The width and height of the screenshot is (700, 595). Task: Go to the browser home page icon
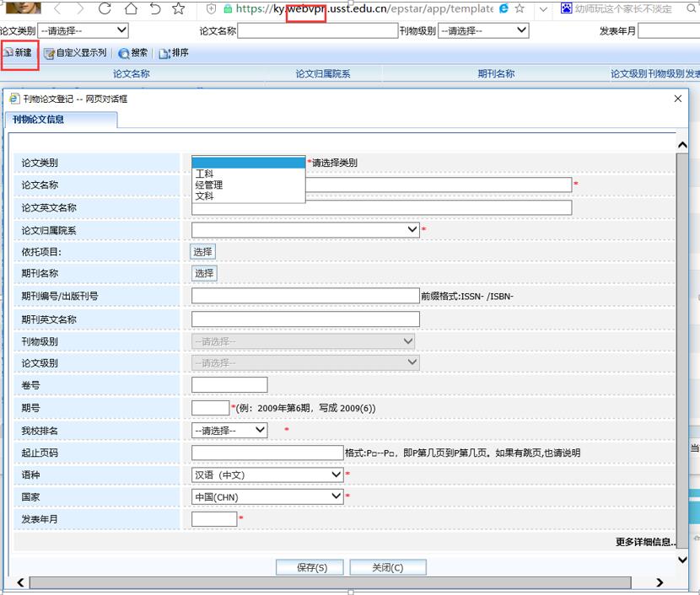pyautogui.click(x=130, y=9)
